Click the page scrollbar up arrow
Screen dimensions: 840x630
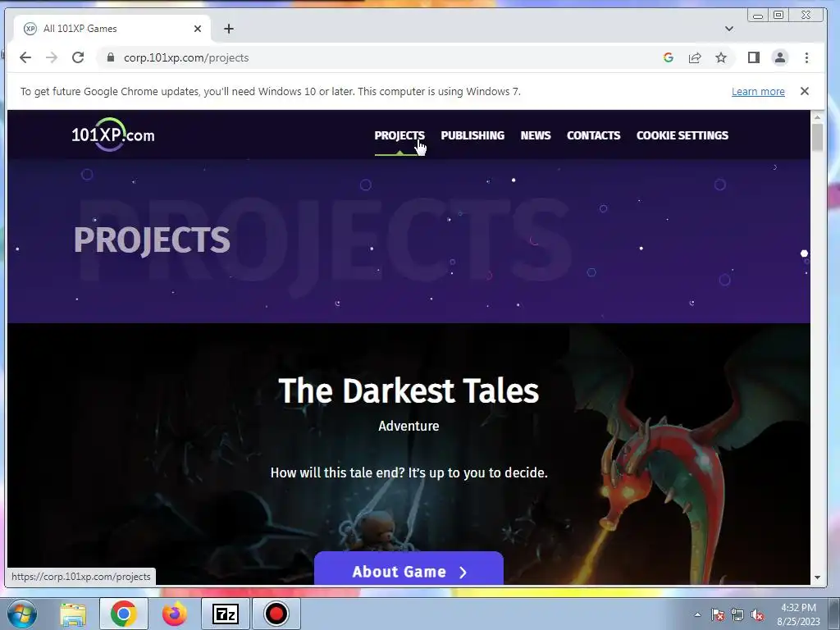817,116
